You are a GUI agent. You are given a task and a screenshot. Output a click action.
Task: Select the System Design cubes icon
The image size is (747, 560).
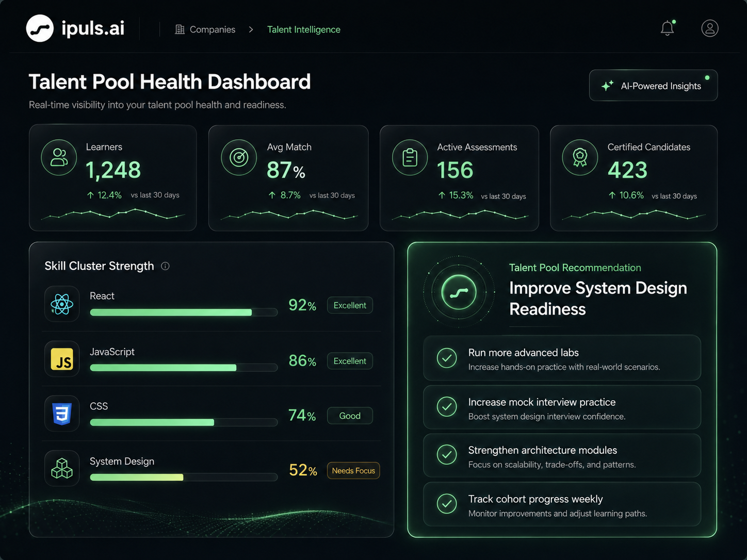point(62,468)
